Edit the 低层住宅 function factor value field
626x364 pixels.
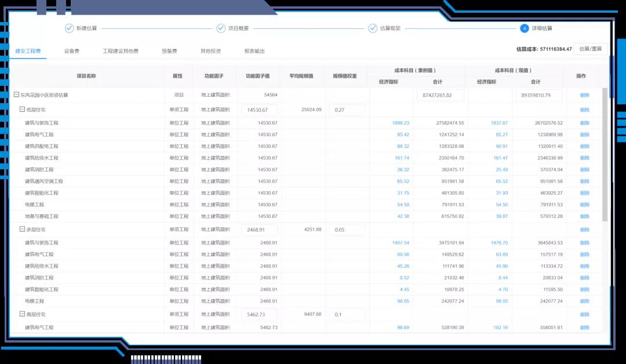click(259, 110)
